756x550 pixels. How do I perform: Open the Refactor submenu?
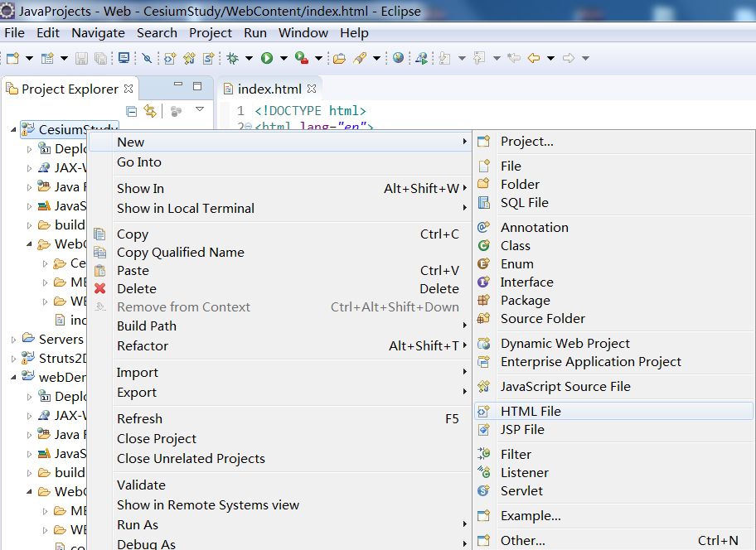click(x=279, y=345)
